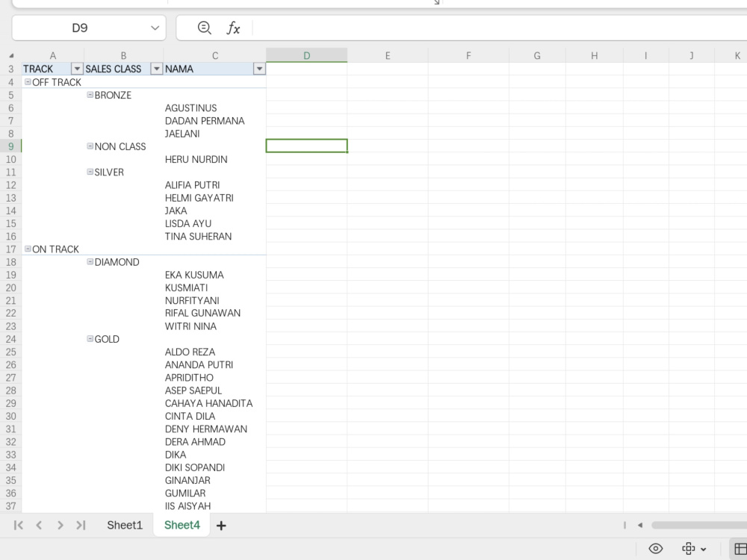Screen dimensions: 747x560
Task: Collapse the DIAMOND group
Action: 90,262
